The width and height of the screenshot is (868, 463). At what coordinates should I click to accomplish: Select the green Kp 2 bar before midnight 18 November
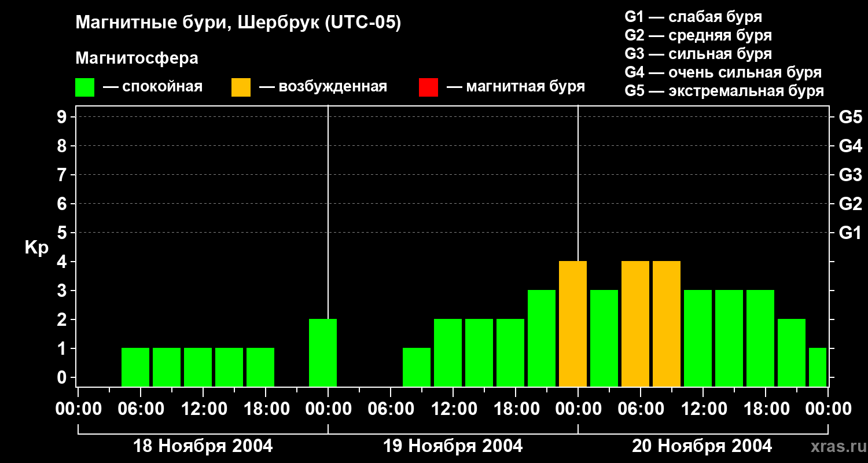point(323,352)
